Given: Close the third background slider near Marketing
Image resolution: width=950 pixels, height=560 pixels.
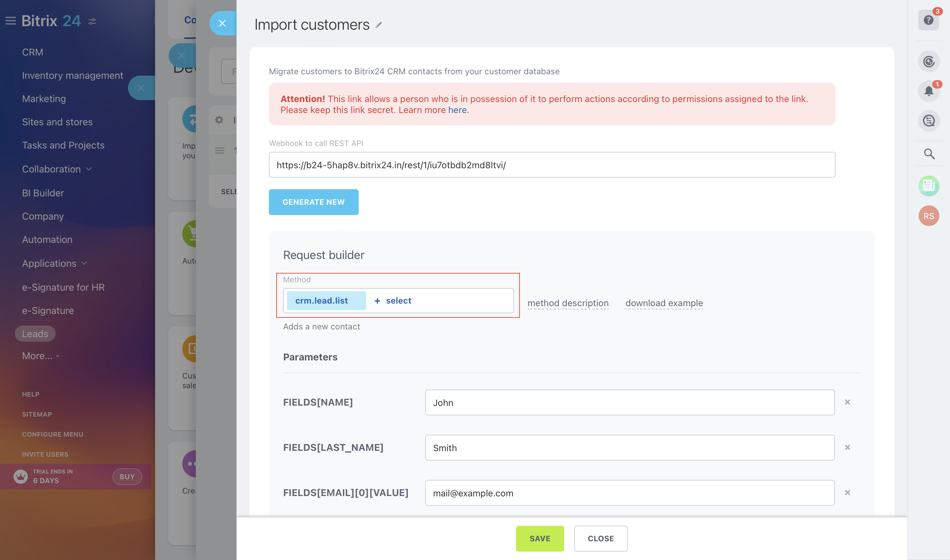Looking at the screenshot, I should click(141, 88).
